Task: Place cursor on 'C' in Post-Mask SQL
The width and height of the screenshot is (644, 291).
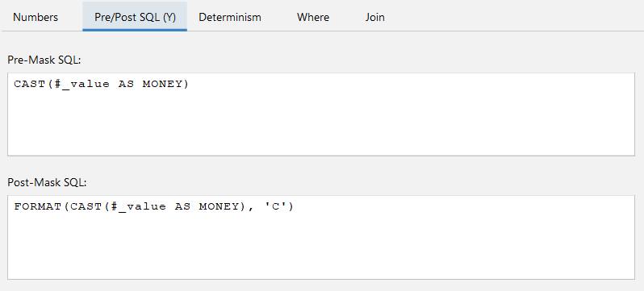Action: pos(275,206)
